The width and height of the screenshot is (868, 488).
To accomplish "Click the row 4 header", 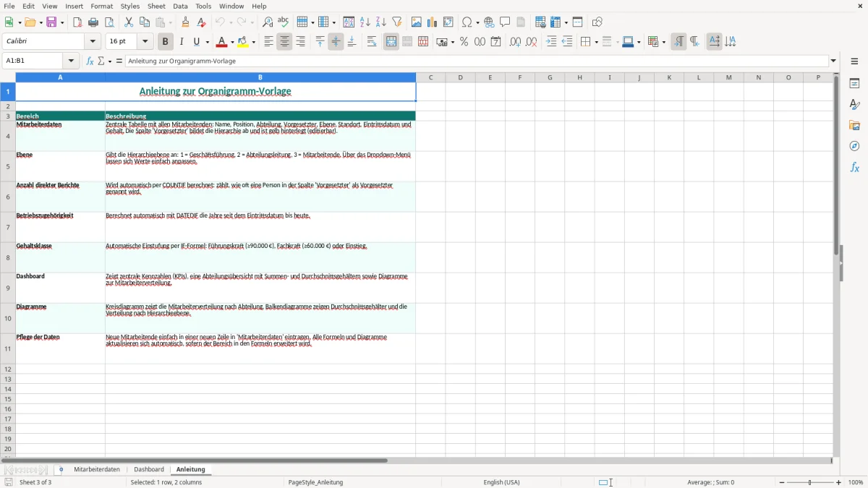I will pos(8,136).
